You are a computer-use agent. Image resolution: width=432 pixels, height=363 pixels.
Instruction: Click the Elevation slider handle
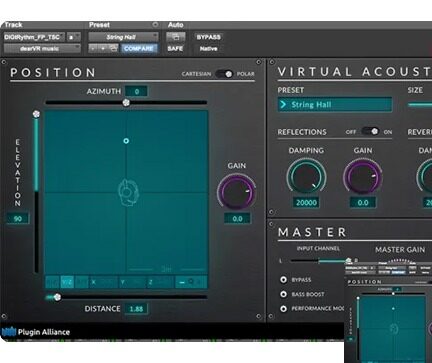tap(36, 114)
